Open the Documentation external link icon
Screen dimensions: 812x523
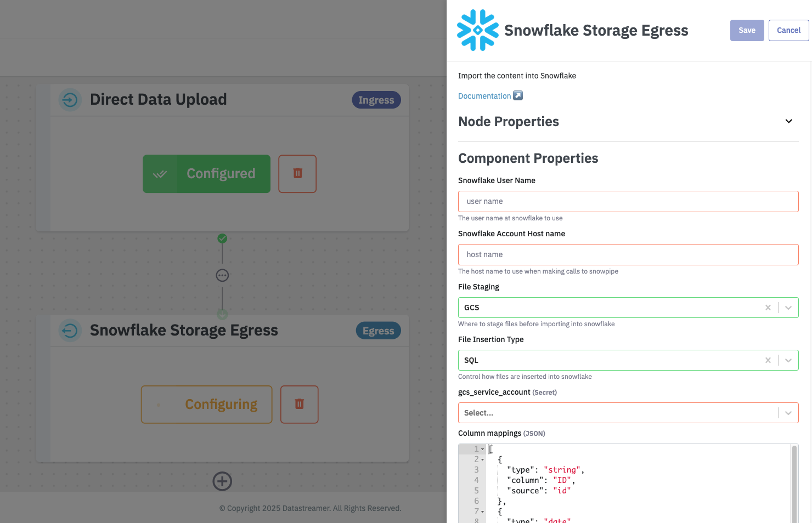518,95
